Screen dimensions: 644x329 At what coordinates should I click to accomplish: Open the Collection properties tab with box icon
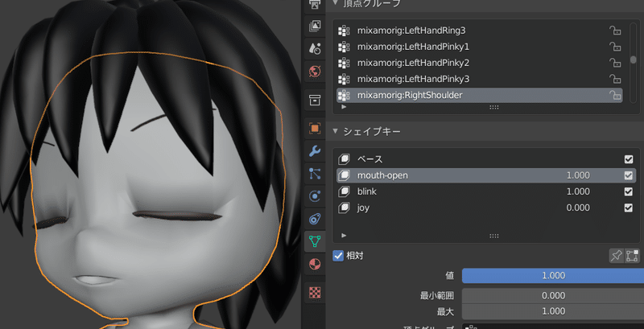tap(315, 99)
